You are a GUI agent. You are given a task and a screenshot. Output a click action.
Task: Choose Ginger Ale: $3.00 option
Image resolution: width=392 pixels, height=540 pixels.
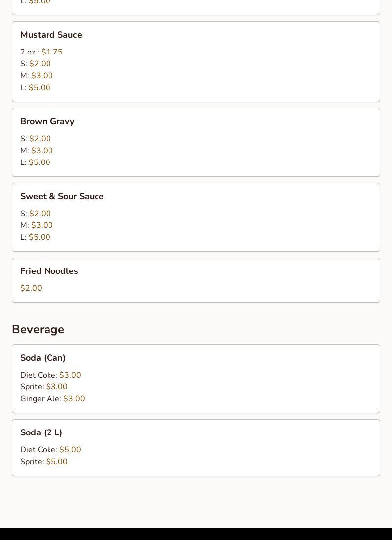tap(52, 399)
